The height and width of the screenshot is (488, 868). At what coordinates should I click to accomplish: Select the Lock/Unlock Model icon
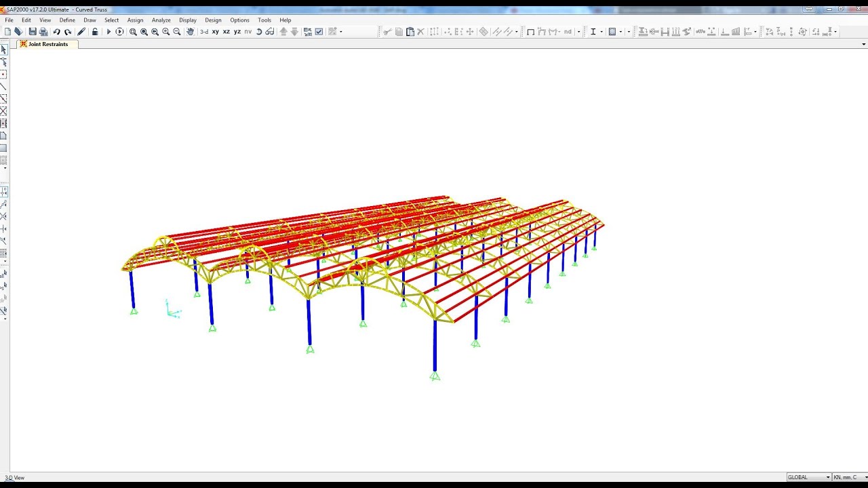click(x=94, y=31)
